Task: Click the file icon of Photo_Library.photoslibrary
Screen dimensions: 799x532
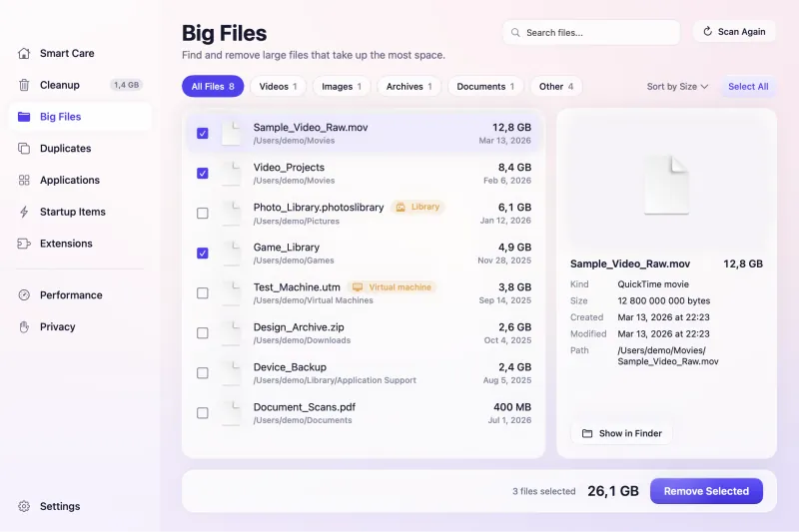Action: 232,214
